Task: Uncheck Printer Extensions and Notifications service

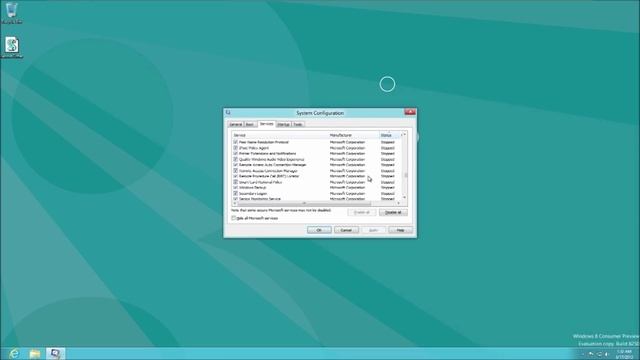Action: 236,153
